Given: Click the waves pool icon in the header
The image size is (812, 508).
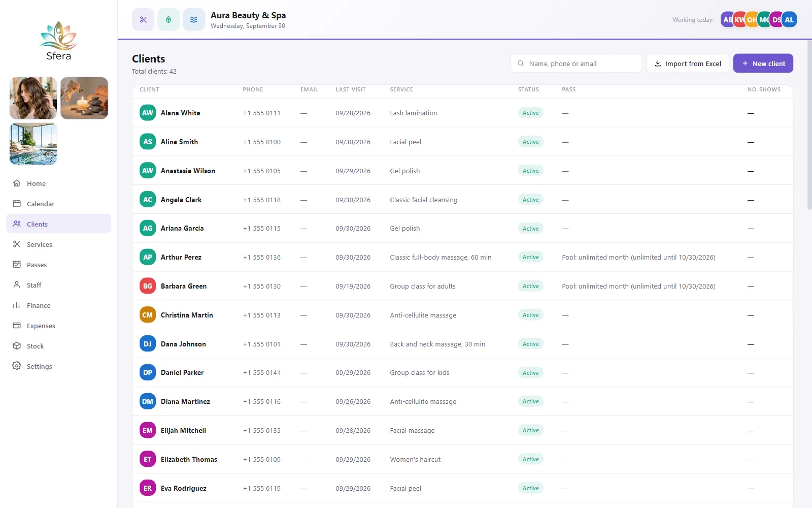Looking at the screenshot, I should coord(194,20).
